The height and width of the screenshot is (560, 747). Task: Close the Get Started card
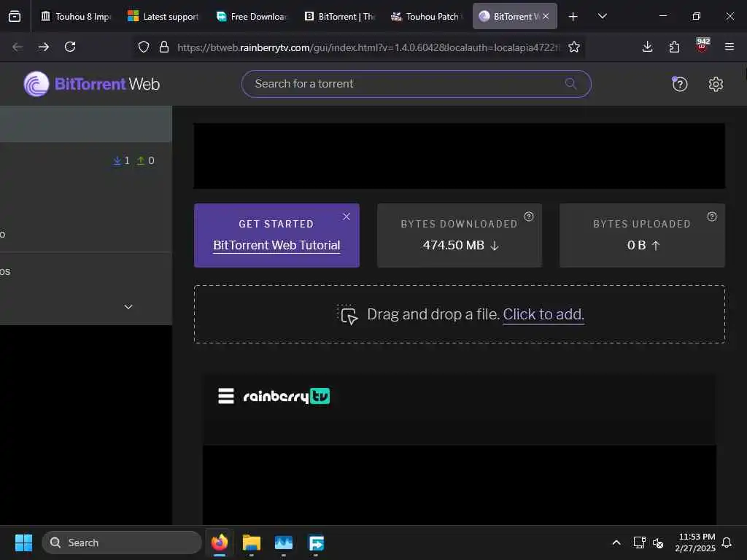pos(347,217)
